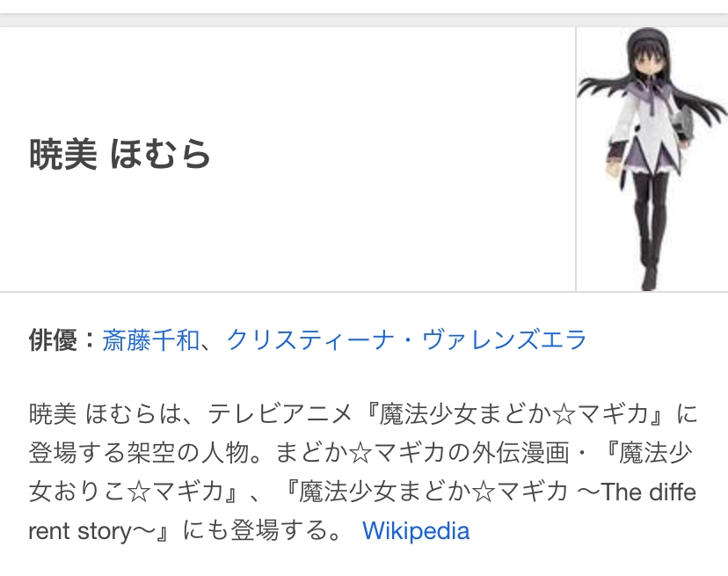The width and height of the screenshot is (728, 576).
Task: Follow the Wikipedia source link
Action: [416, 530]
